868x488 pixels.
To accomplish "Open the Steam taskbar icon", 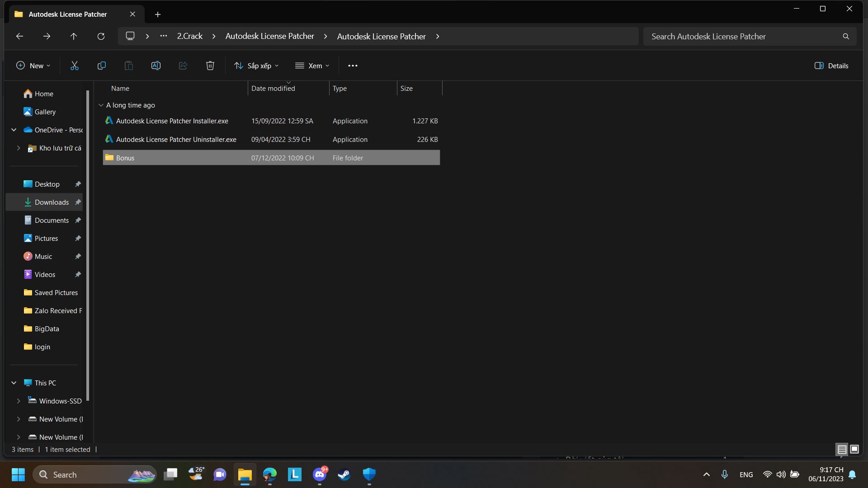I will pos(344,474).
